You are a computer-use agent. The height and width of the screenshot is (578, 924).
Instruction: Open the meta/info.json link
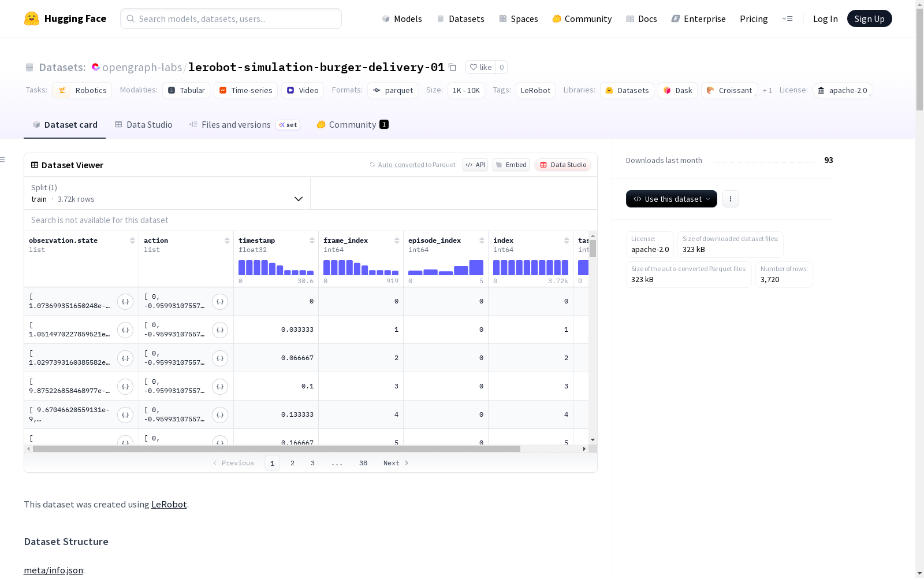53,570
